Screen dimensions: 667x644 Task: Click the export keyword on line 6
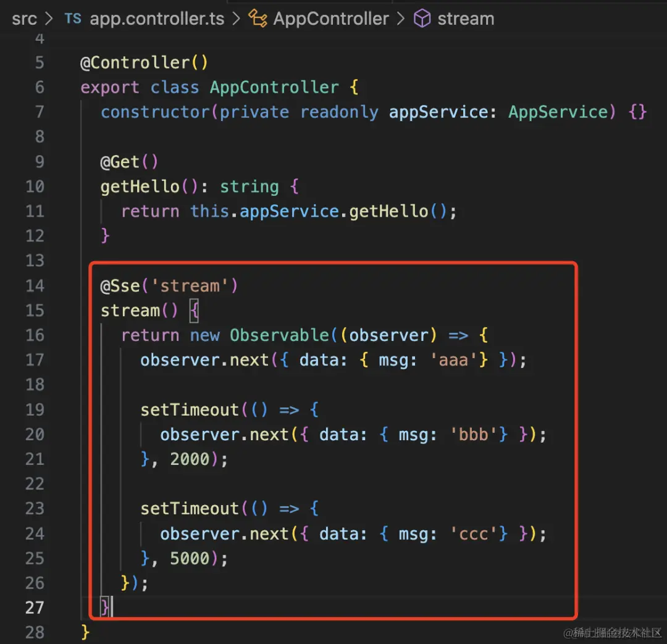(x=110, y=88)
